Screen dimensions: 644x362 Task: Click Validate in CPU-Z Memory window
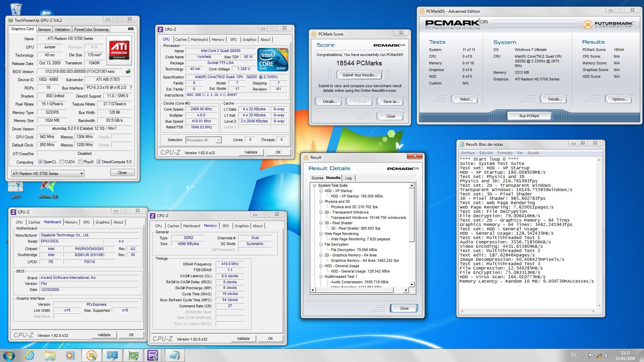pyautogui.click(x=243, y=339)
